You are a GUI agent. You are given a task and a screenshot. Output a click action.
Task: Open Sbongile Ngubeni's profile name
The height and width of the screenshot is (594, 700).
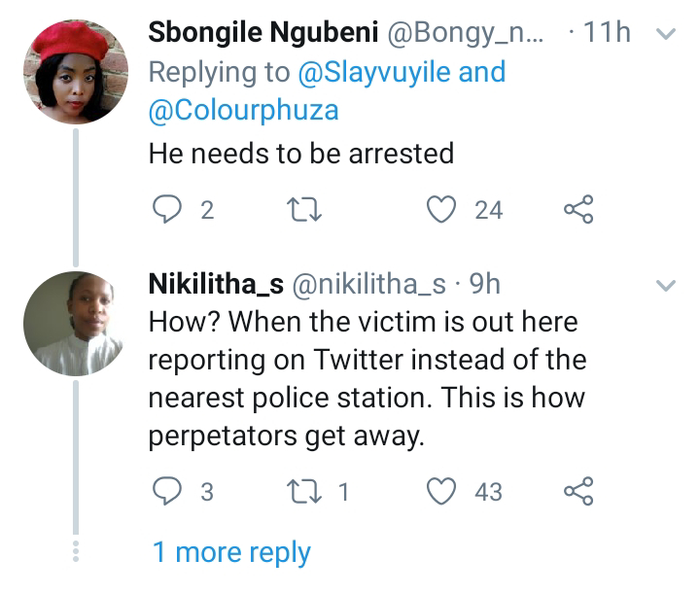pos(262,32)
